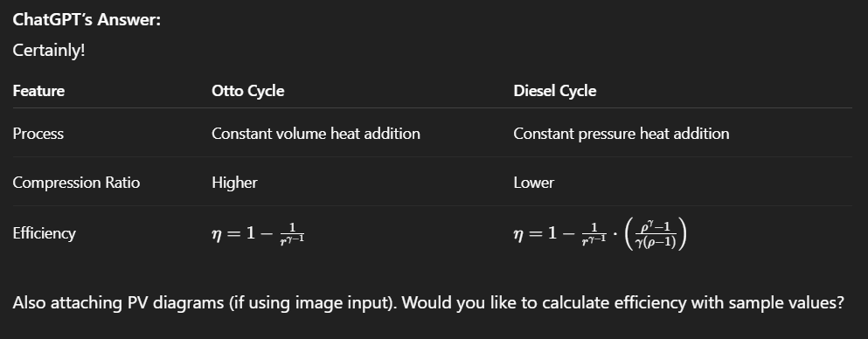
Task: Click the "Higher" cell under Otto Cycle
Action: coord(234,183)
